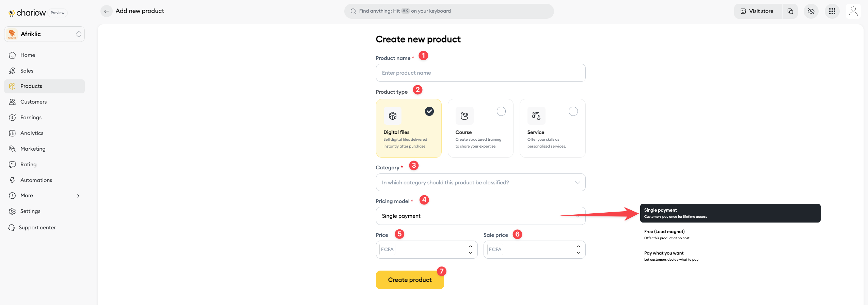The width and height of the screenshot is (868, 305).
Task: Open the Earnings sidebar icon
Action: click(x=13, y=118)
